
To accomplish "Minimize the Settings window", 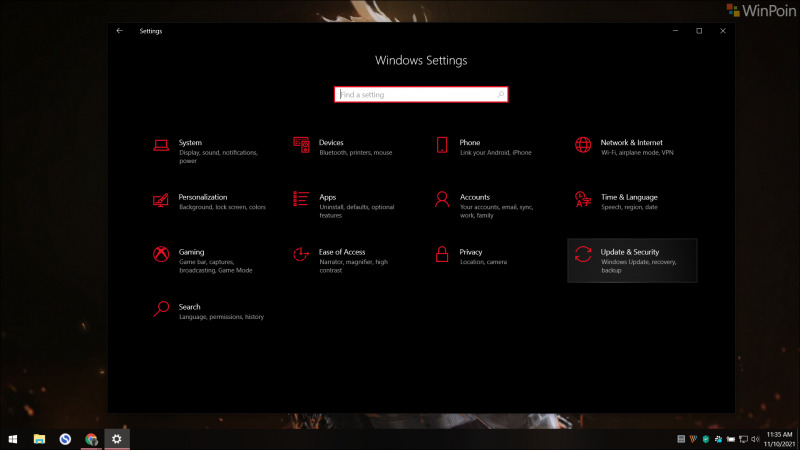I will click(676, 31).
